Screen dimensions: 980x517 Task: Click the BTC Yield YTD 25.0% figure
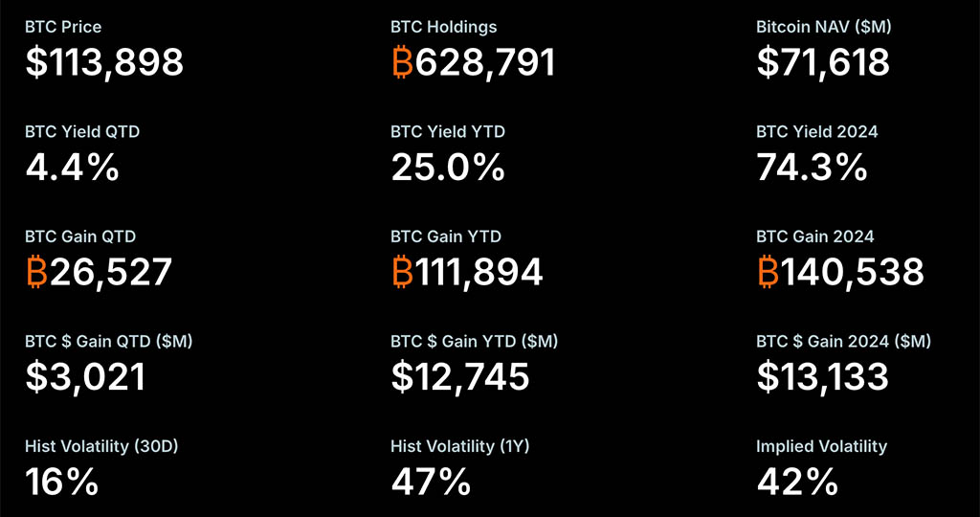click(448, 168)
